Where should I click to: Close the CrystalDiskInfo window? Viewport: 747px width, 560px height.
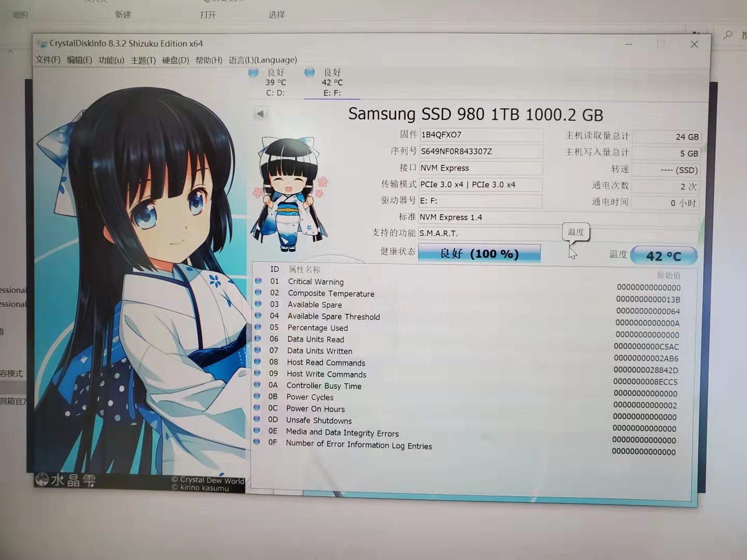tap(694, 45)
